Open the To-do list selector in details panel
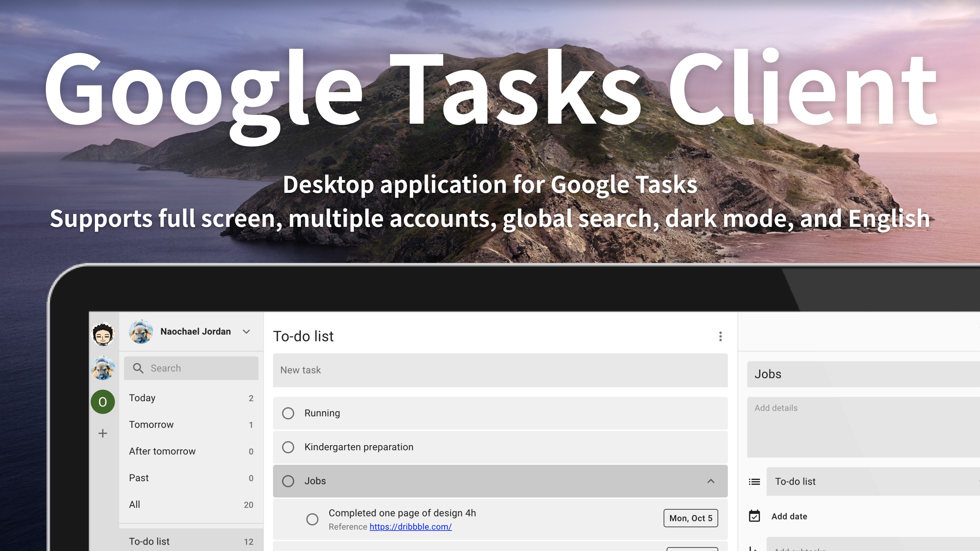This screenshot has height=551, width=980. point(871,482)
